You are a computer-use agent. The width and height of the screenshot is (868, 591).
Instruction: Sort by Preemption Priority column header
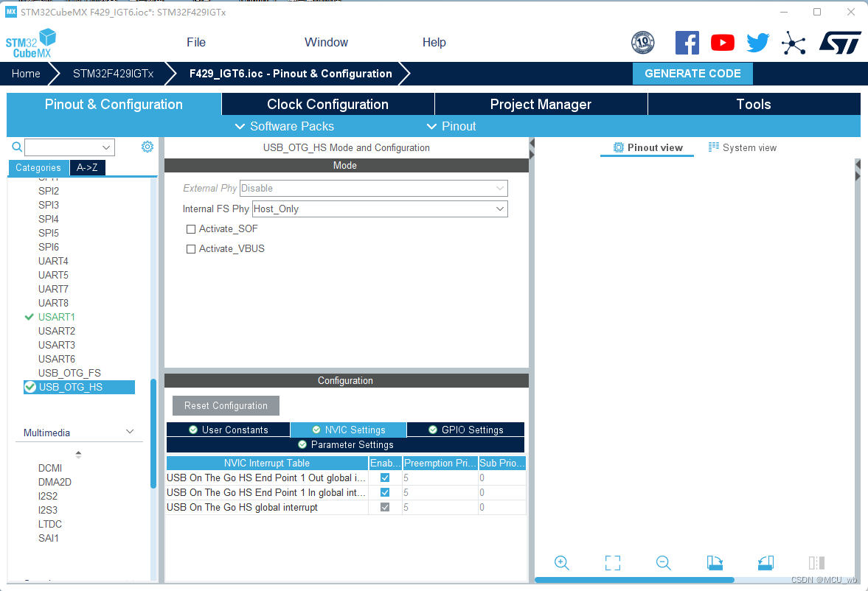point(440,463)
